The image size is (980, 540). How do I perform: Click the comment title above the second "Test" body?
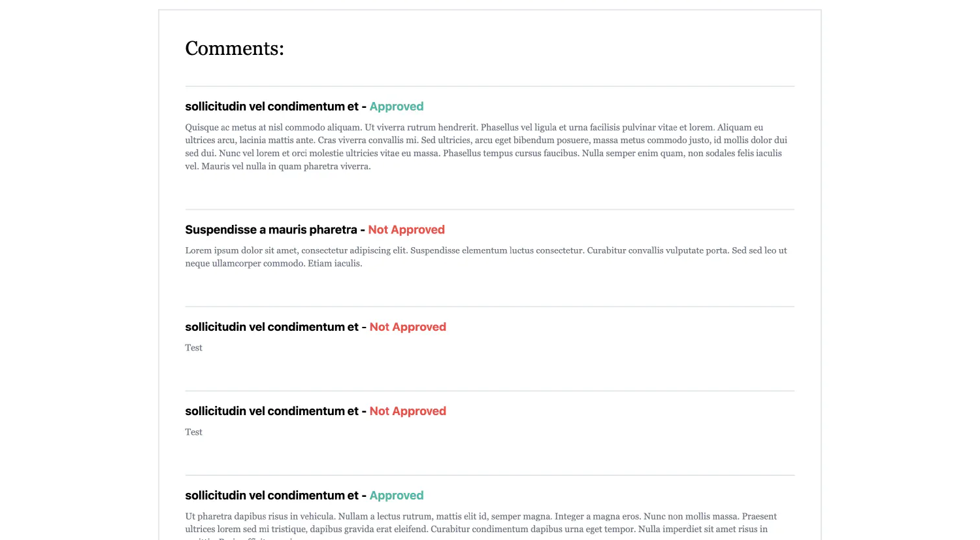click(272, 411)
